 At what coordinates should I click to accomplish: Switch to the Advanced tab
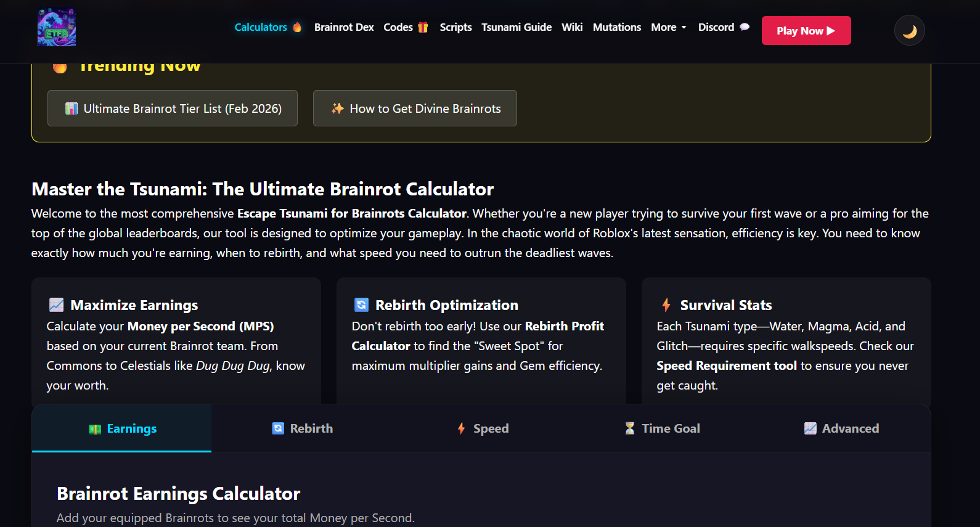(841, 428)
